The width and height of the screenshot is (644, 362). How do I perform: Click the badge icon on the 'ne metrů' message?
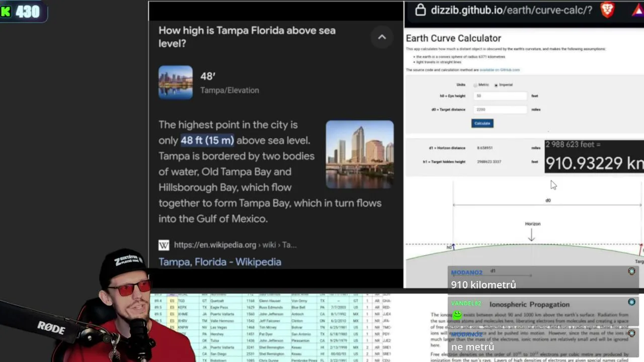coord(631,333)
